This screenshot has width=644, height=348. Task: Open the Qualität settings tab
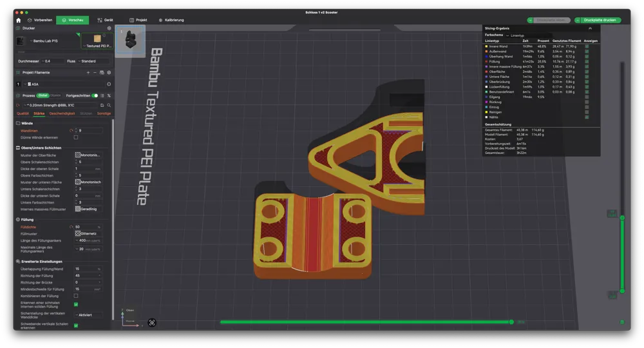tap(23, 113)
